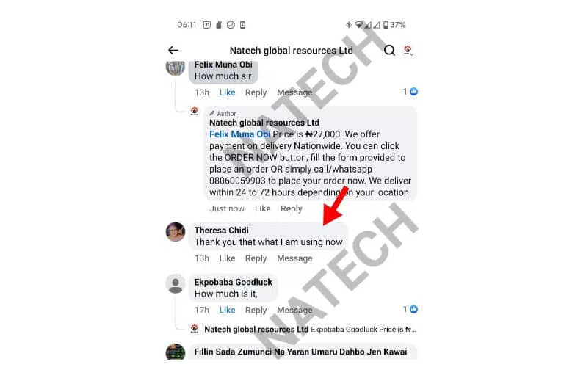
Task: Message Felix Muna Obi from his comment
Action: coord(294,92)
